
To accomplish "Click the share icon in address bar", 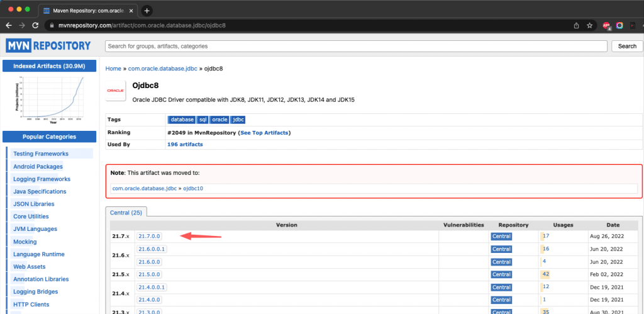I will click(x=576, y=25).
